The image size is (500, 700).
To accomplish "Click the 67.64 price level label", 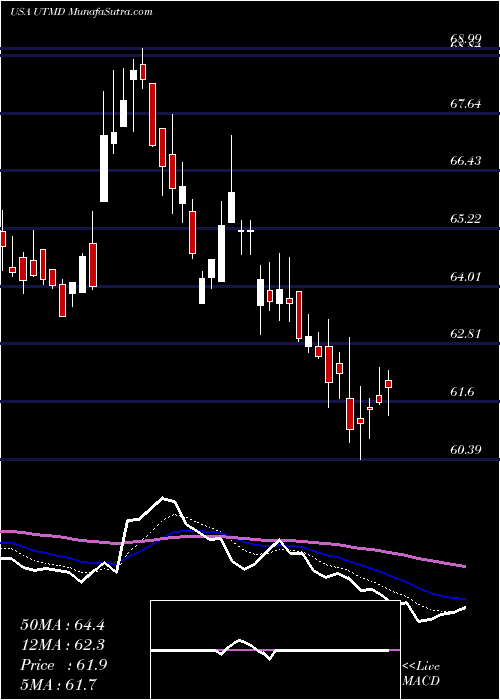I will tap(466, 104).
